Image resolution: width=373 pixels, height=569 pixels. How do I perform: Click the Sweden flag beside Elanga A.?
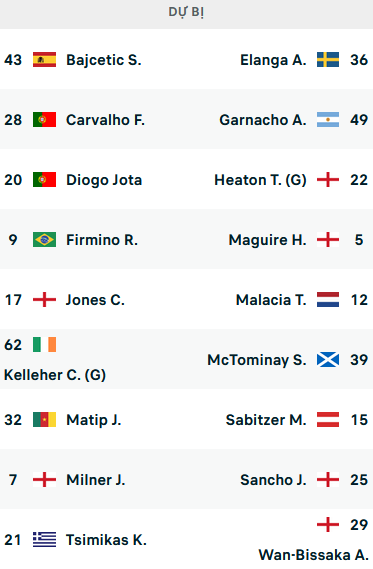coord(328,60)
